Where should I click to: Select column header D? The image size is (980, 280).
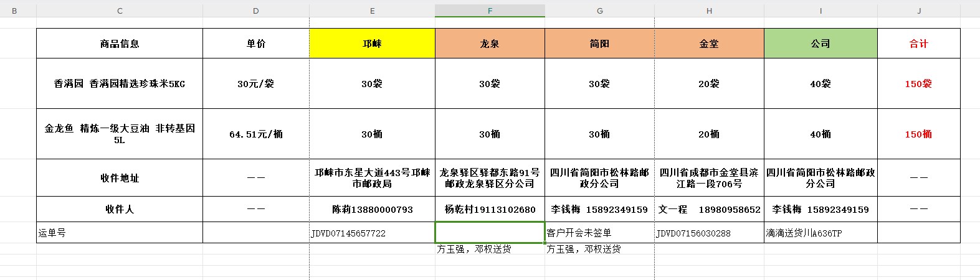tap(256, 11)
